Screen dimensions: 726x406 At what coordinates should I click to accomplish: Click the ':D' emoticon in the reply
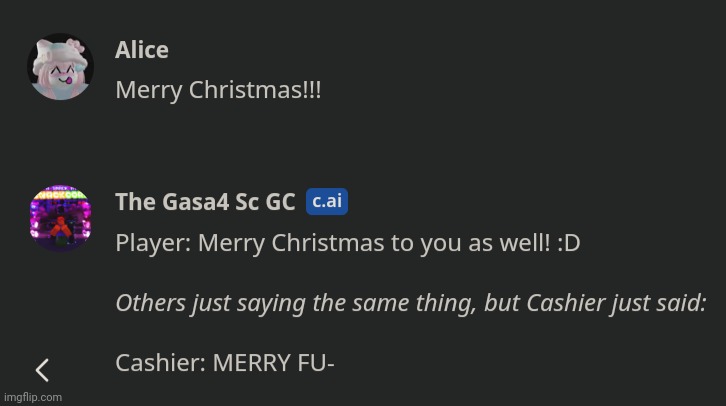coord(569,243)
